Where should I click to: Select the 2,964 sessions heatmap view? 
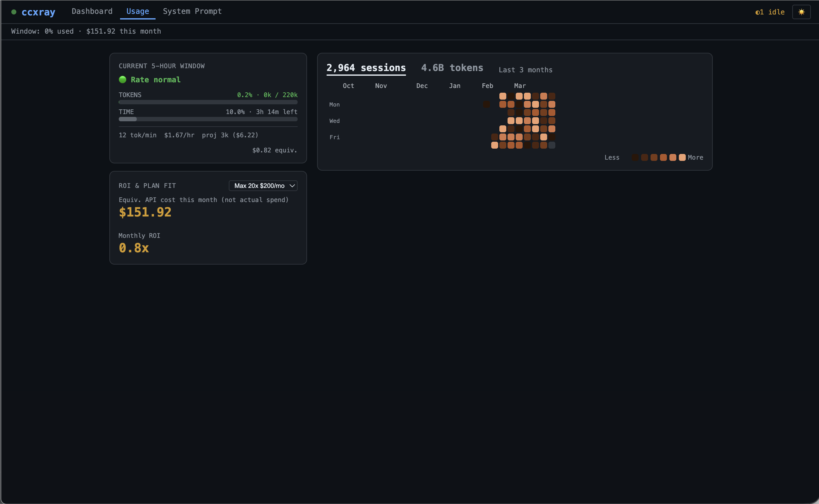(x=366, y=68)
